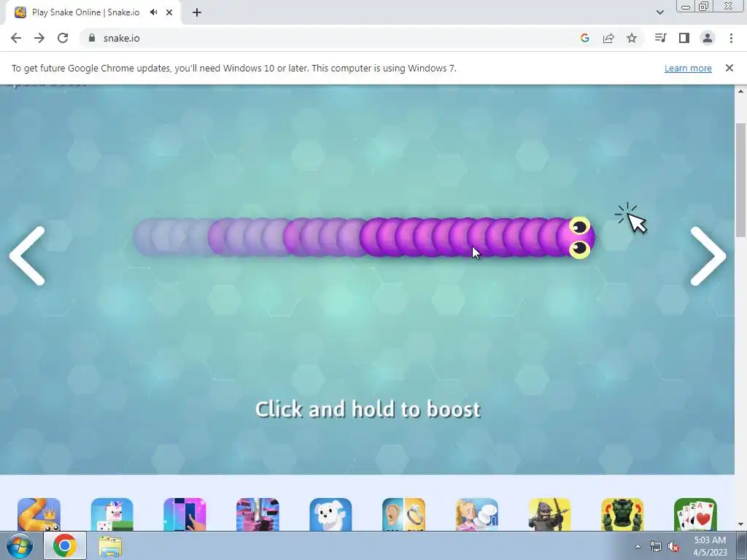Viewport: 747px width, 560px height.
Task: Open the blonde girl plates game thumbnail
Action: [477, 515]
